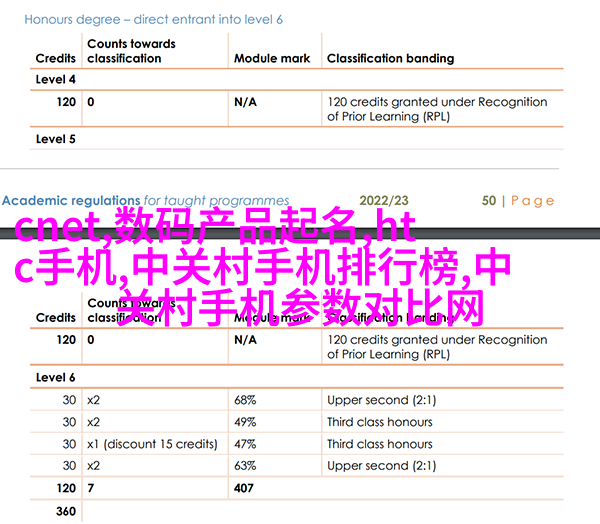The image size is (600, 524).
Task: Click the heading 'Honours degree – direct entrant into level 6'
Action: pyautogui.click(x=153, y=20)
